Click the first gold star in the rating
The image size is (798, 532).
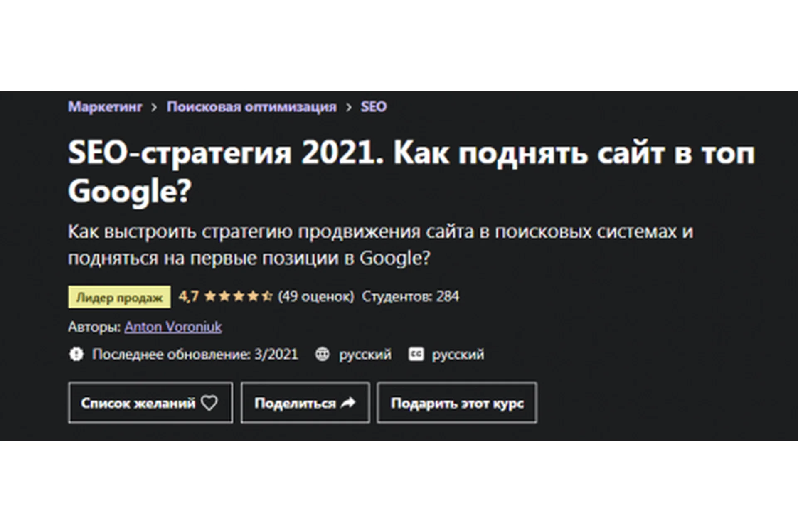coord(211,296)
